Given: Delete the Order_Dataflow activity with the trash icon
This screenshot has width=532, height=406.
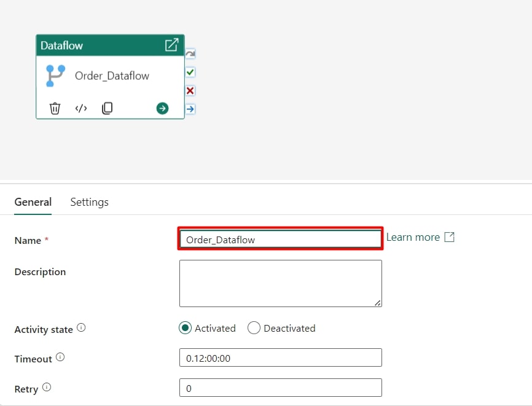Looking at the screenshot, I should (55, 109).
